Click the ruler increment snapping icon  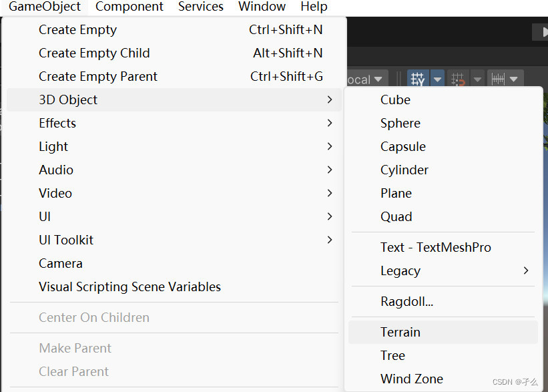[x=498, y=79]
